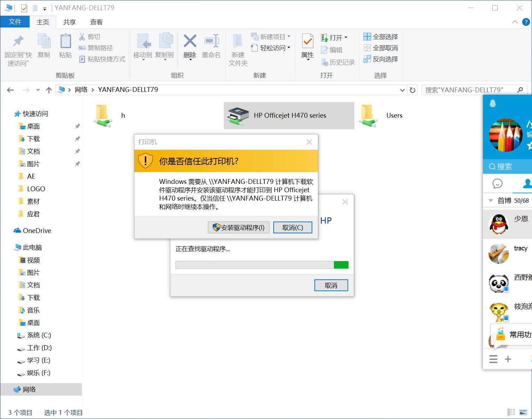Click the Up one level arrow

tap(49, 90)
